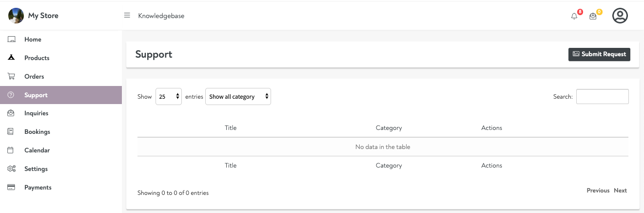The height and width of the screenshot is (213, 644).
Task: Click the notification bell icon
Action: click(x=574, y=16)
